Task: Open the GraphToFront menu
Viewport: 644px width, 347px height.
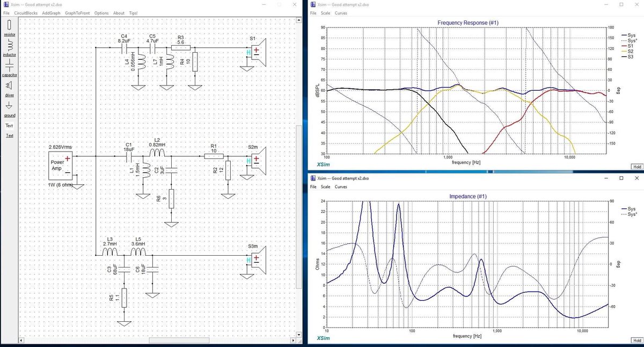Action: 77,13
